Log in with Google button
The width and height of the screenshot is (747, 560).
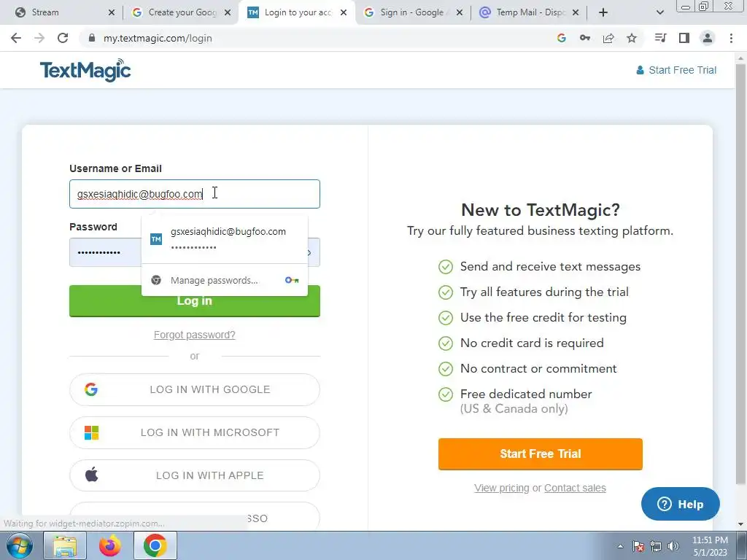coord(194,389)
